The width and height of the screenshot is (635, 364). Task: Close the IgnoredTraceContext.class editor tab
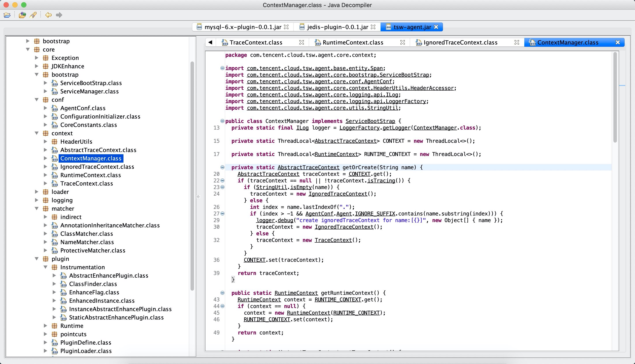pyautogui.click(x=517, y=43)
